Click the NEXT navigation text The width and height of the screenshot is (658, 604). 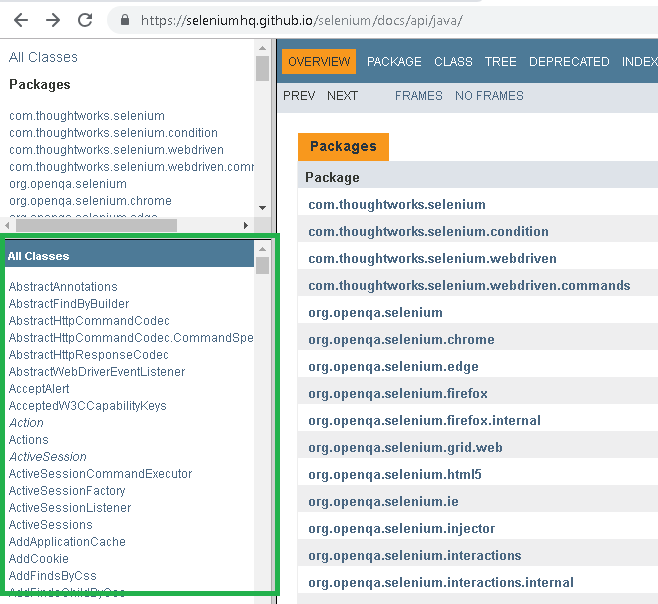click(342, 96)
